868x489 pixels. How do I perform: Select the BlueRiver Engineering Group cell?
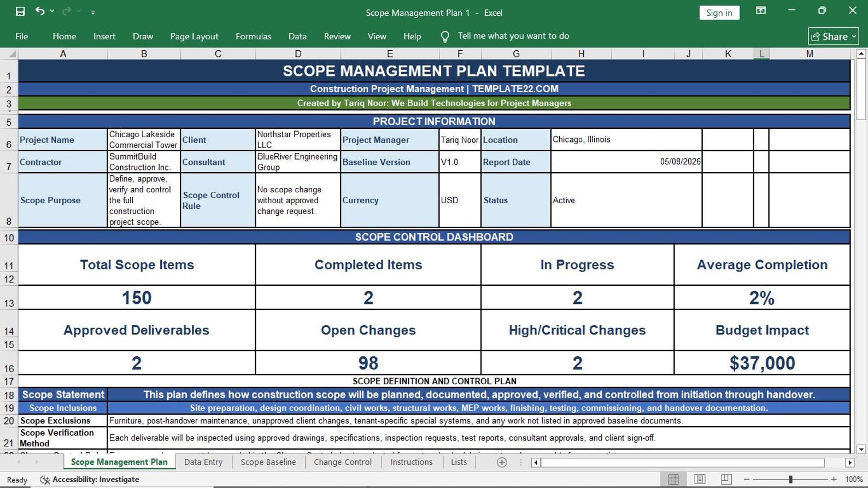point(298,162)
